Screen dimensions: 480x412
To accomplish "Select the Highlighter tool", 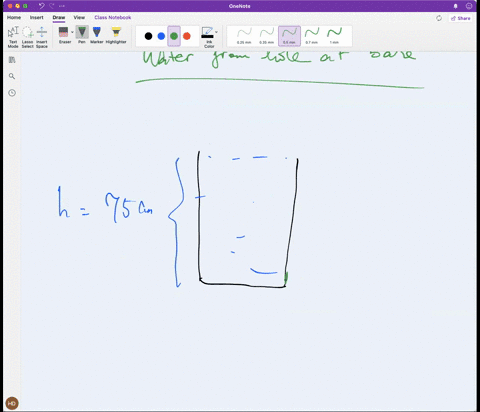I will pos(116,35).
